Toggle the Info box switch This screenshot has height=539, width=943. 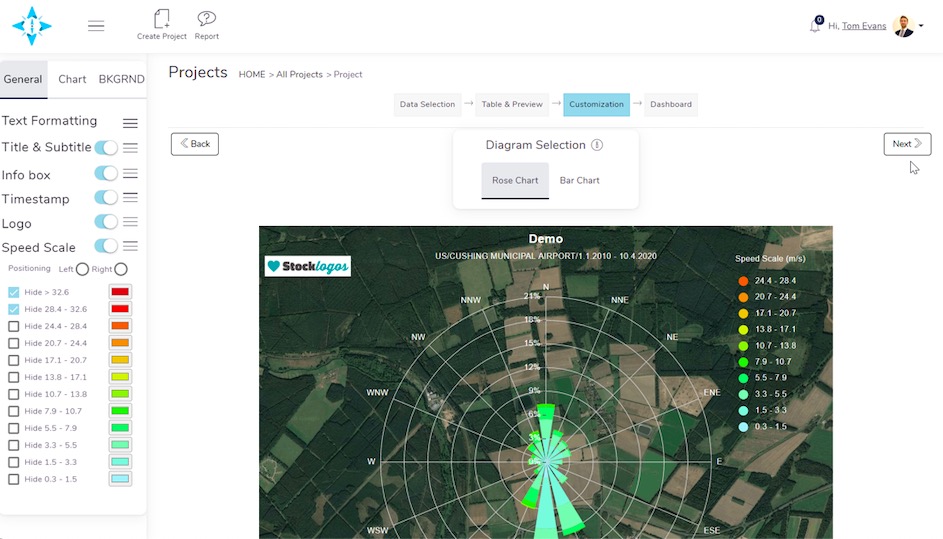pos(106,173)
